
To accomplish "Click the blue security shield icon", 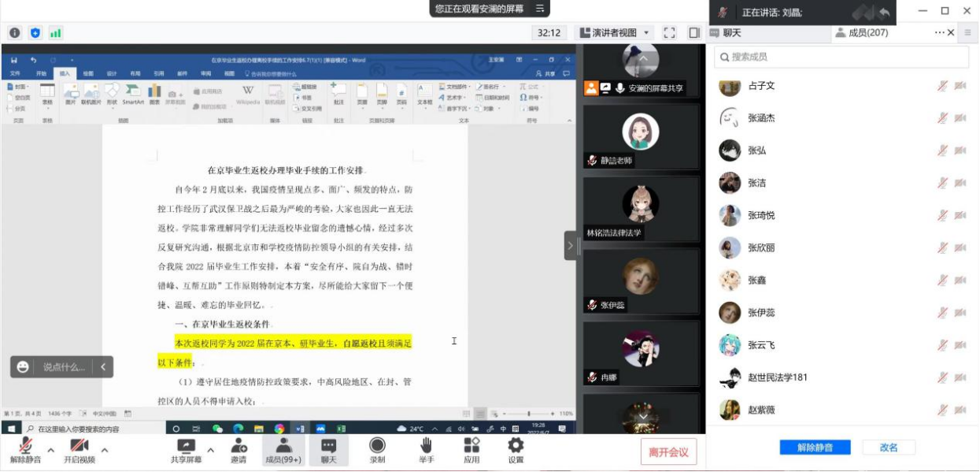I will pyautogui.click(x=35, y=33).
